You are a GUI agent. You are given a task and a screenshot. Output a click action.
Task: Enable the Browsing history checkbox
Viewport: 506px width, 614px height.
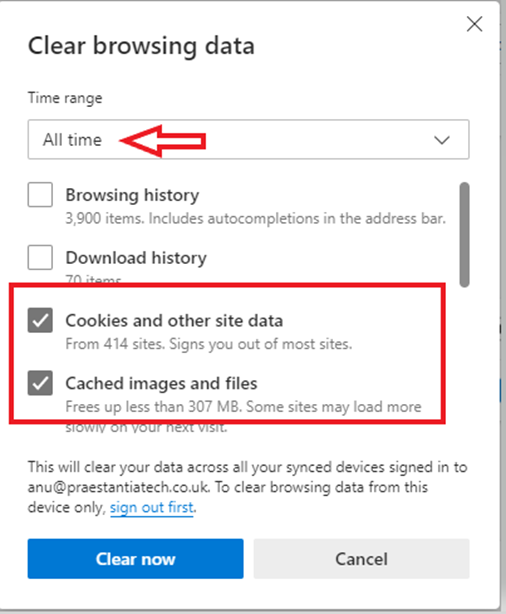click(x=40, y=195)
